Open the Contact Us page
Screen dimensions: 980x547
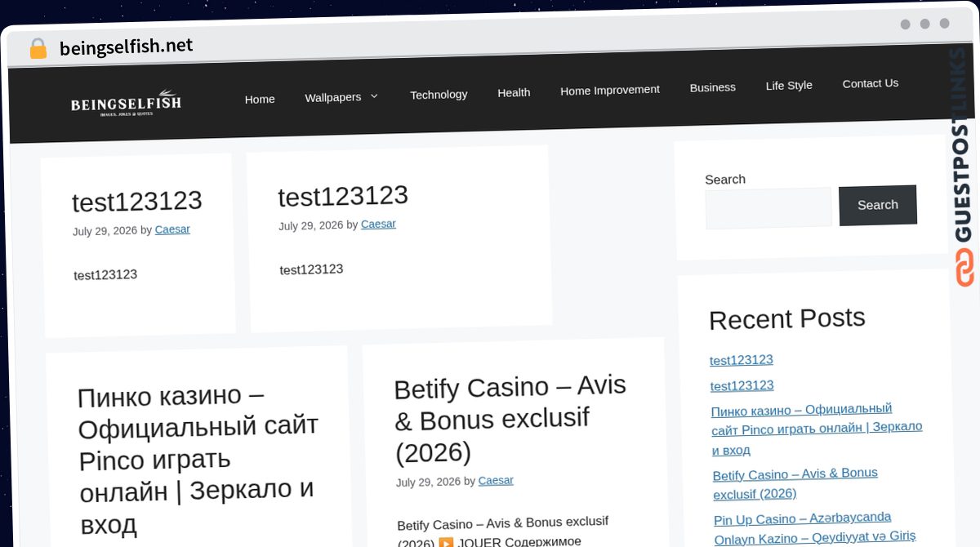tap(871, 83)
